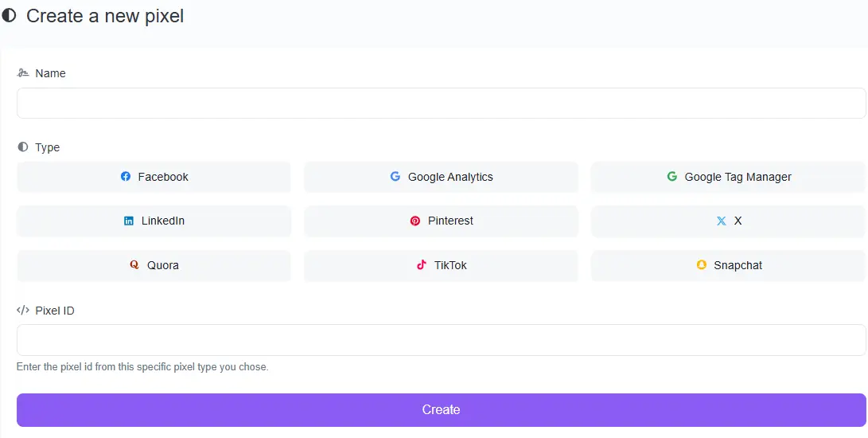Select Google Analytics pixel type
This screenshot has width=868, height=438.
pyautogui.click(x=442, y=177)
